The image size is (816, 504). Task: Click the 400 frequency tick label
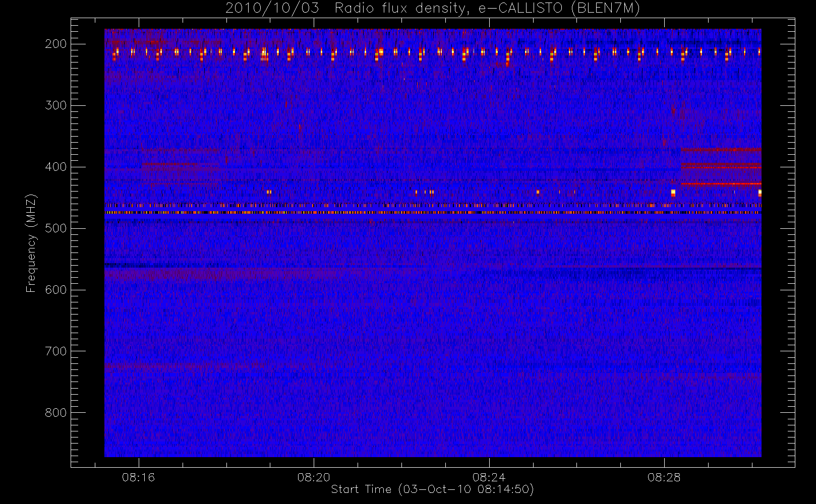coord(56,167)
